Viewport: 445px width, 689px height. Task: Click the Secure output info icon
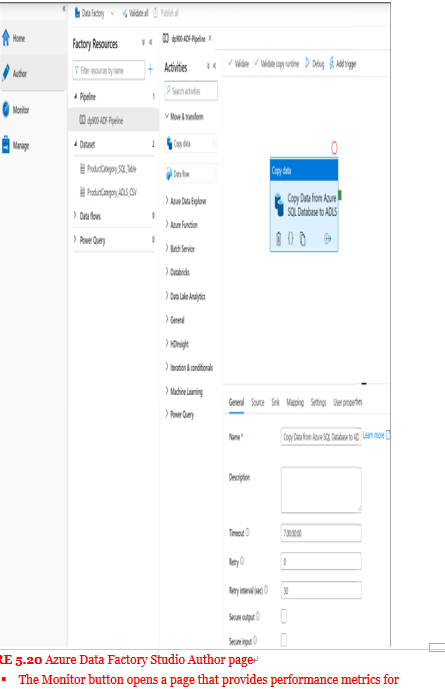click(x=258, y=616)
